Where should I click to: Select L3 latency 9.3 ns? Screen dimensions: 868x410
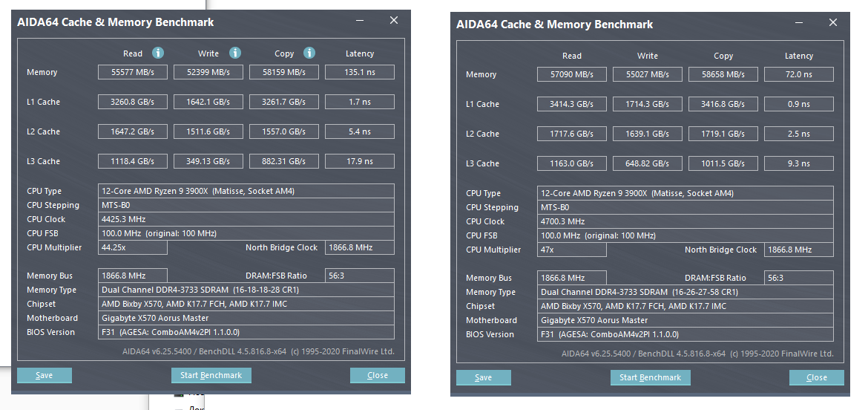click(x=799, y=163)
